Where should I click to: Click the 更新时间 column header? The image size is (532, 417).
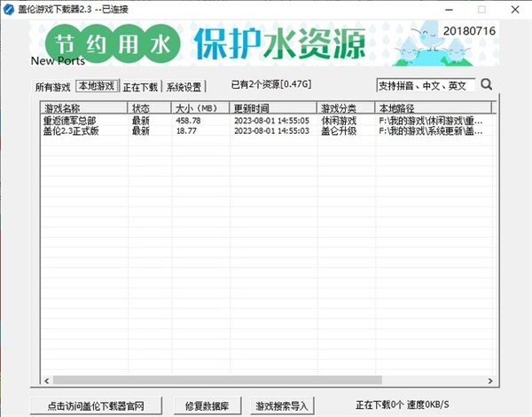pos(272,108)
